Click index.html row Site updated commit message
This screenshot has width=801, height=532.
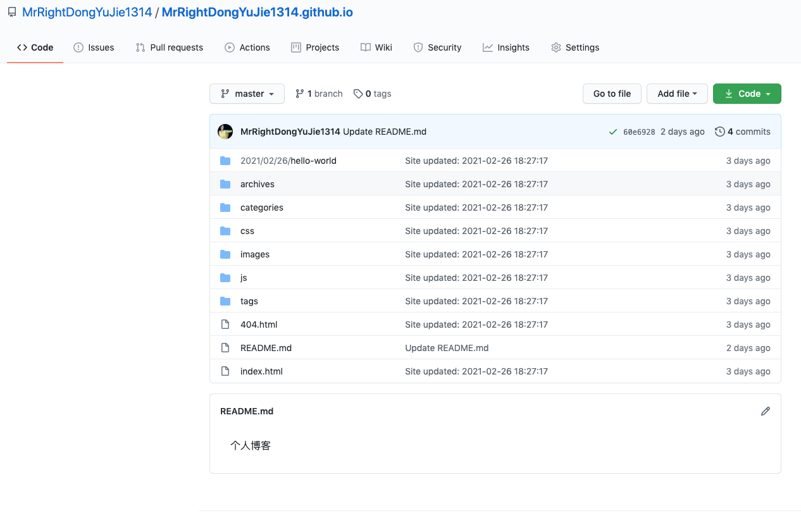[476, 371]
